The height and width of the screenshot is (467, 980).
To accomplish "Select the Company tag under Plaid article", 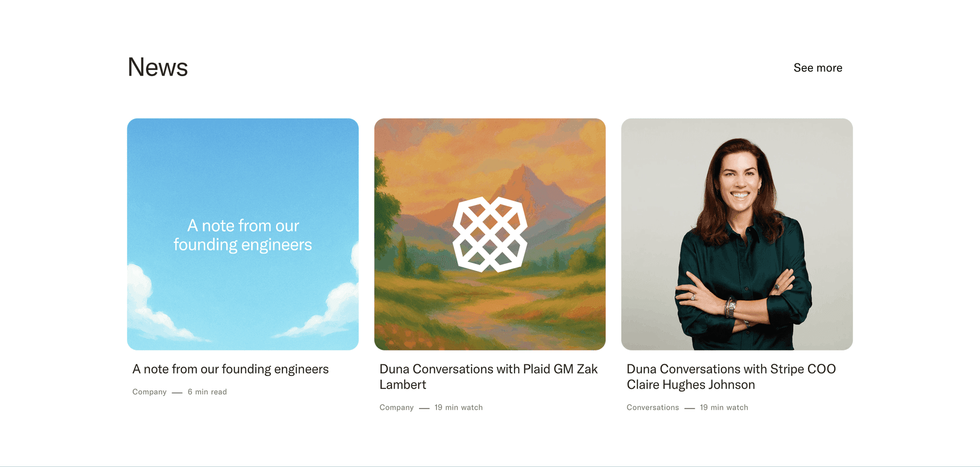I will pyautogui.click(x=397, y=407).
